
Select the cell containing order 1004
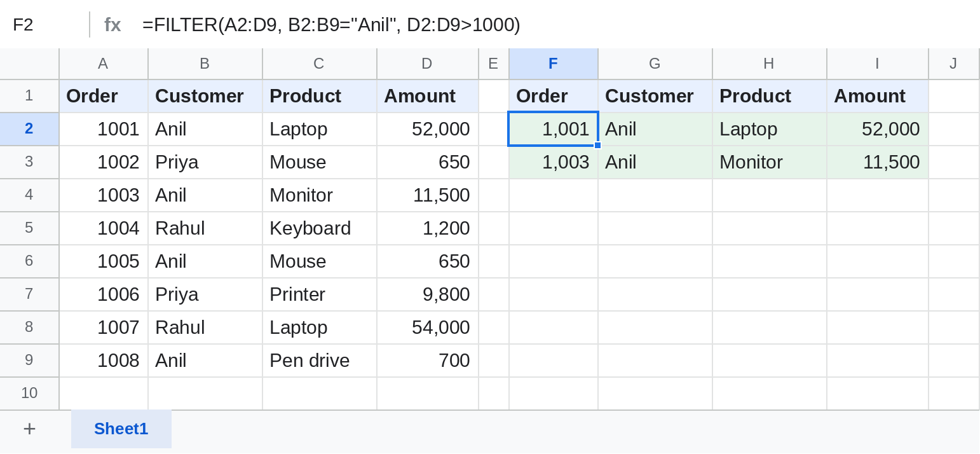coord(104,228)
